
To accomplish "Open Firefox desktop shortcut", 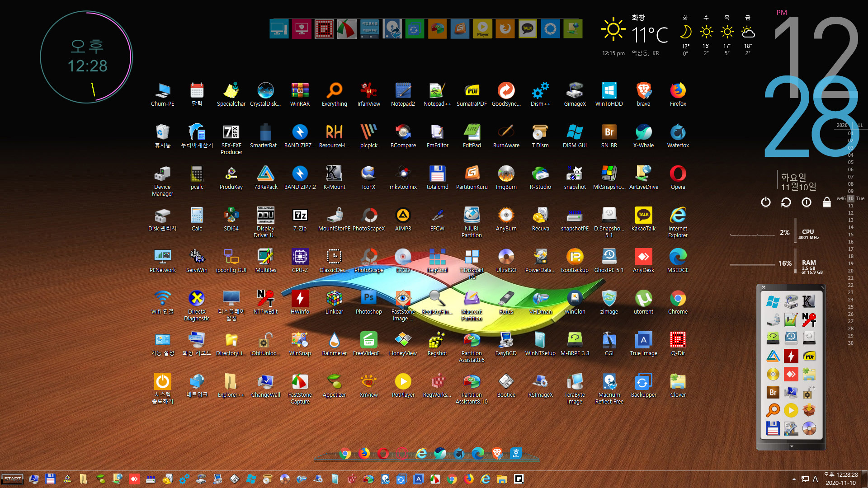I will pyautogui.click(x=678, y=94).
